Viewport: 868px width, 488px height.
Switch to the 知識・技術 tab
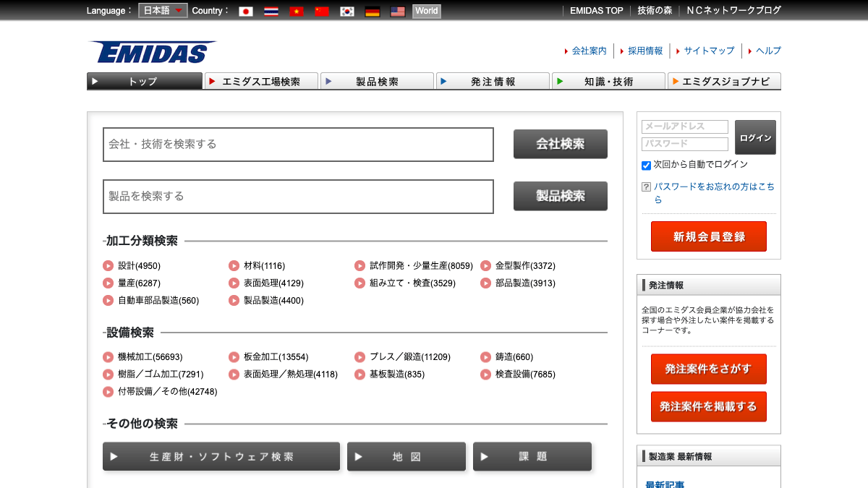click(608, 81)
